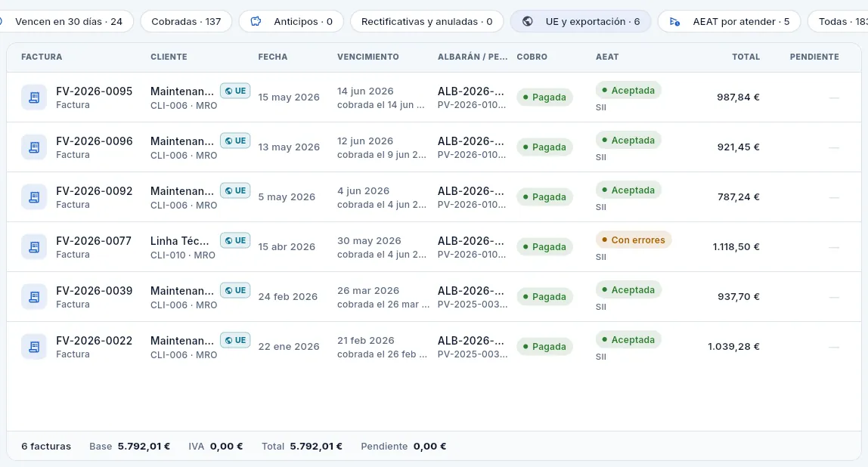Click the UE badge on FV-2026-0077 row

pyautogui.click(x=235, y=240)
